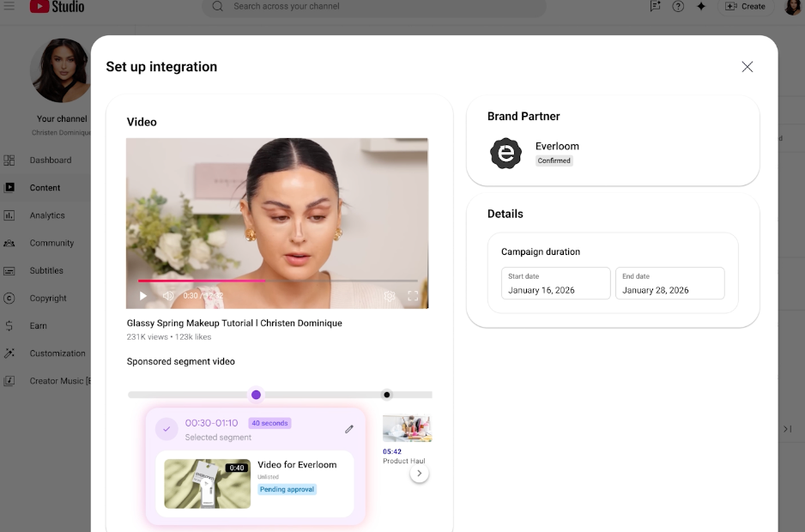This screenshot has width=805, height=532.
Task: Open the Everloom brand partner logo
Action: click(505, 154)
